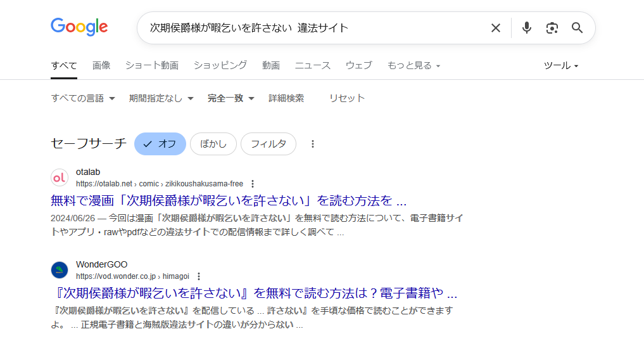Open the ショッピング tab
This screenshot has width=644, height=348.
coord(220,65)
